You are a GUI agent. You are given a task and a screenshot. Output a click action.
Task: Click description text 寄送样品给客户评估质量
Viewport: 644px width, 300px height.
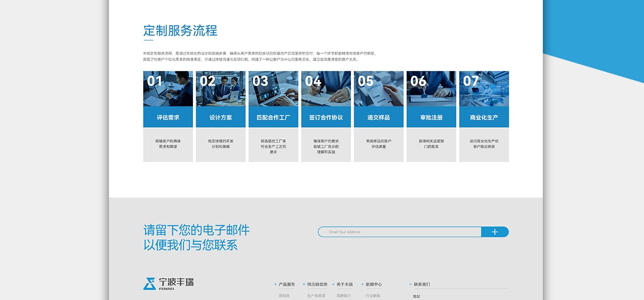point(379,144)
